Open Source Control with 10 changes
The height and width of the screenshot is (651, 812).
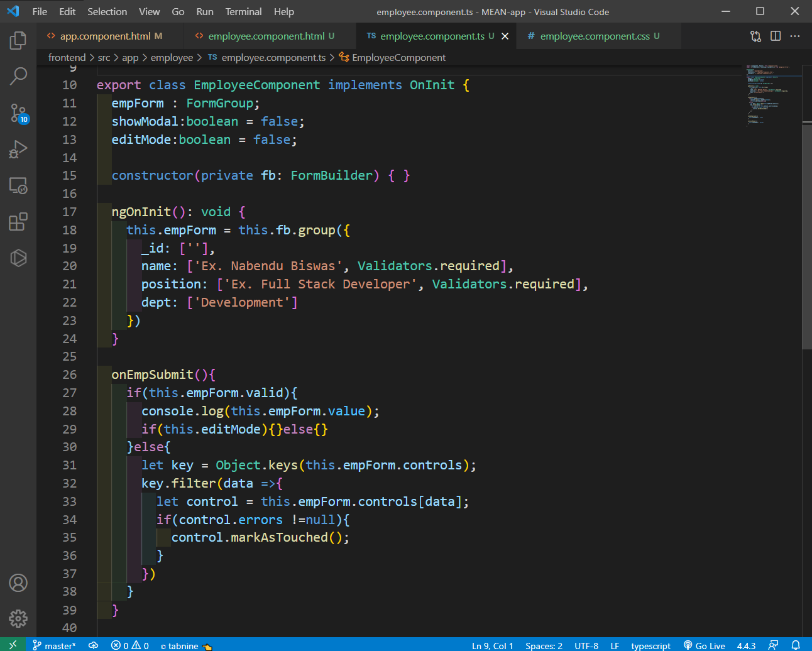point(18,113)
